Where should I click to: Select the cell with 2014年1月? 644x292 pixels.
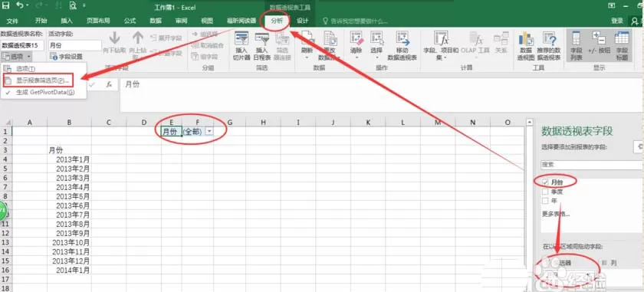(70, 270)
